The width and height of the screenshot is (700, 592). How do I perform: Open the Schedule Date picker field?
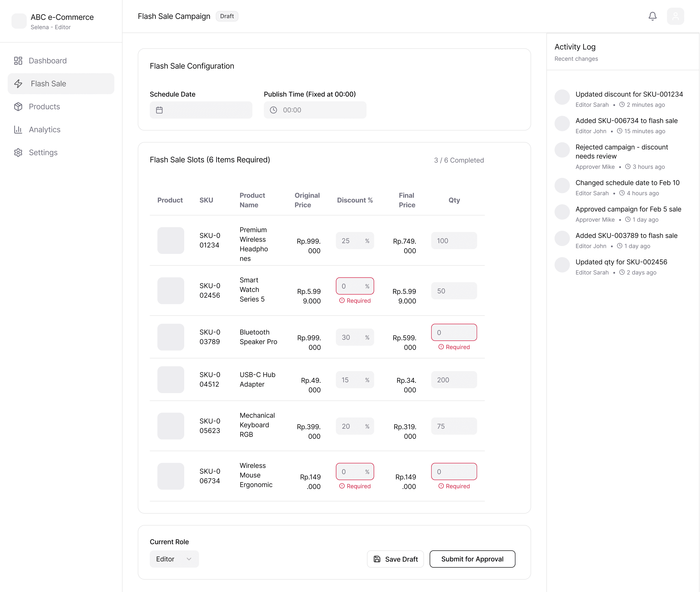[x=201, y=110]
